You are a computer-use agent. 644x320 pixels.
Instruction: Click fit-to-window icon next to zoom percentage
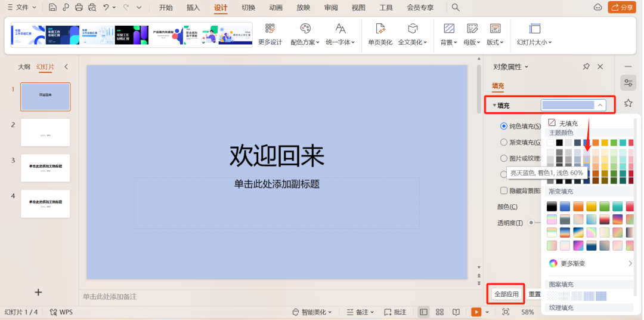coord(506,312)
